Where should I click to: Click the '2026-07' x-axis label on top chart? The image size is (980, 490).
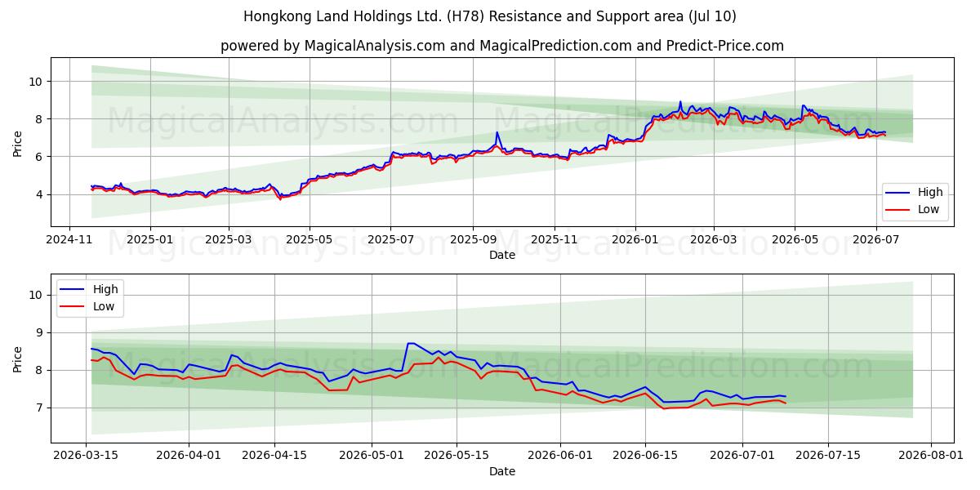(x=875, y=241)
